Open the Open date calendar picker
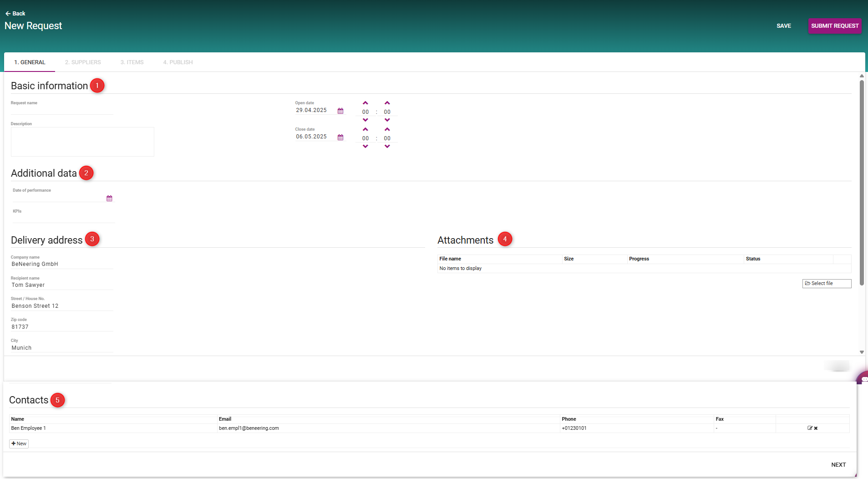 [x=340, y=111]
